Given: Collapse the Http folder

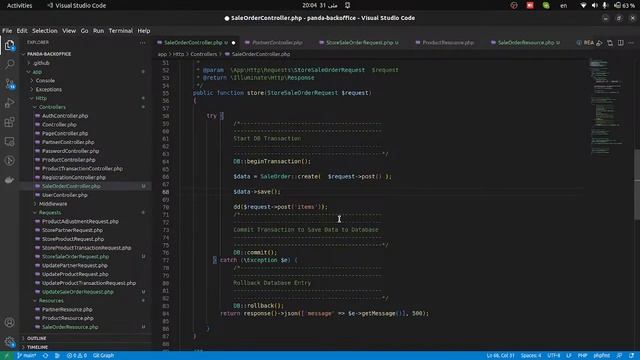Looking at the screenshot, I should tap(41, 98).
